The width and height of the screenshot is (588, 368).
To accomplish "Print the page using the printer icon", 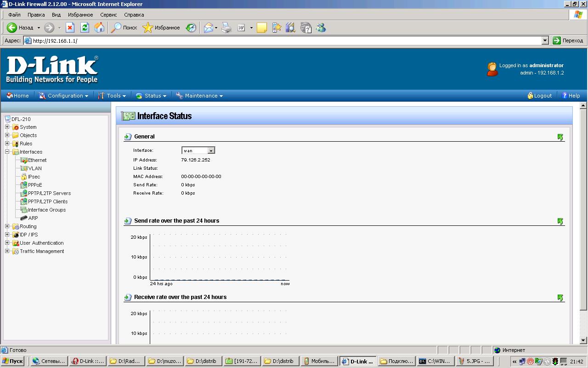I will click(x=226, y=28).
